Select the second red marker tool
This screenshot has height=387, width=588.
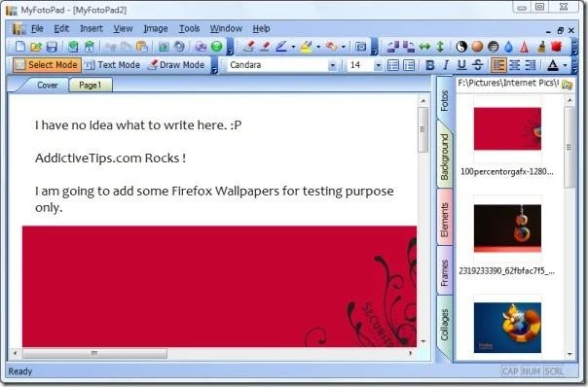[265, 47]
